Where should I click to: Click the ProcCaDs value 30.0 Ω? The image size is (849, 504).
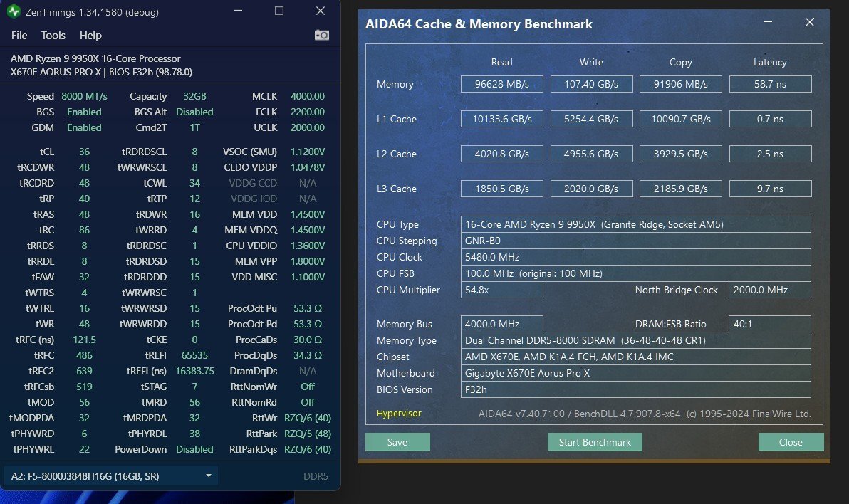tap(308, 340)
